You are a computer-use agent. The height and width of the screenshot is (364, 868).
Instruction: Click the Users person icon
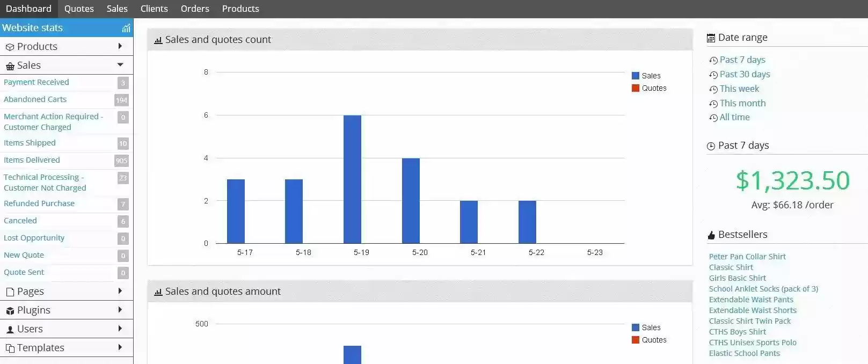point(10,330)
